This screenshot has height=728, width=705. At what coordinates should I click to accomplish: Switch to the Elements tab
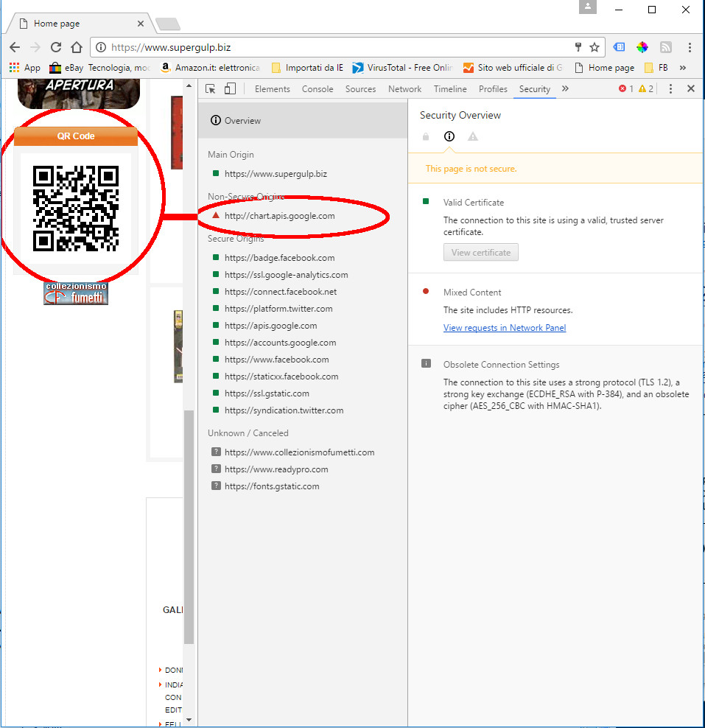273,89
